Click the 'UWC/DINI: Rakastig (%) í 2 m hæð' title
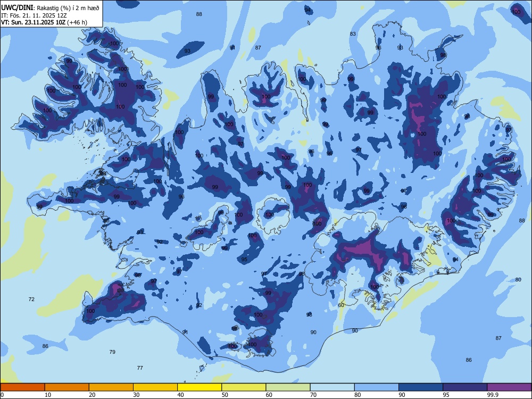The height and width of the screenshot is (399, 532). pyautogui.click(x=50, y=8)
